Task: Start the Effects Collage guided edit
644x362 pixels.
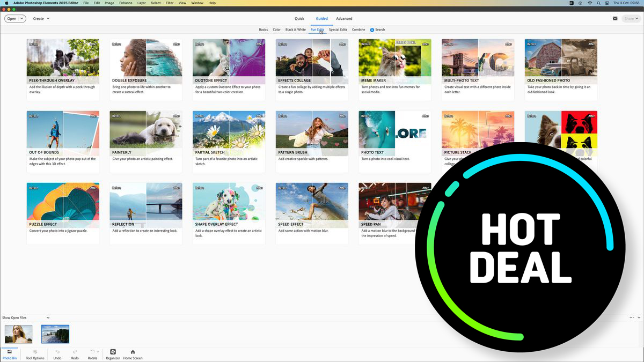Action: pyautogui.click(x=312, y=70)
